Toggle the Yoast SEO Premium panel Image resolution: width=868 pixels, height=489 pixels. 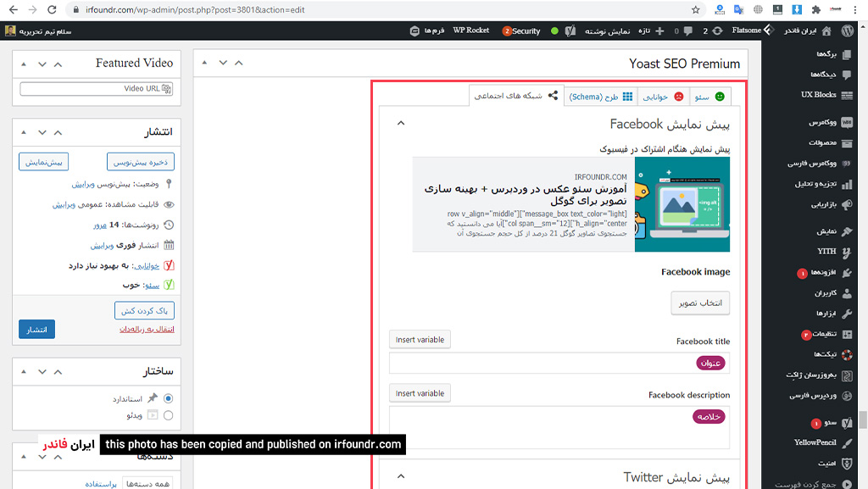(x=238, y=63)
